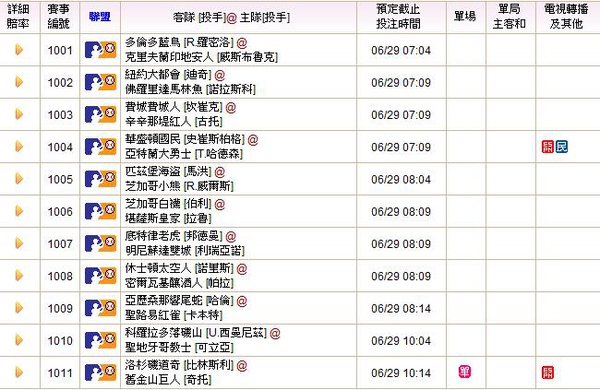Click red TV broadcast icon in row 1004
Viewport: 600px width, 390px height.
pyautogui.click(x=548, y=147)
